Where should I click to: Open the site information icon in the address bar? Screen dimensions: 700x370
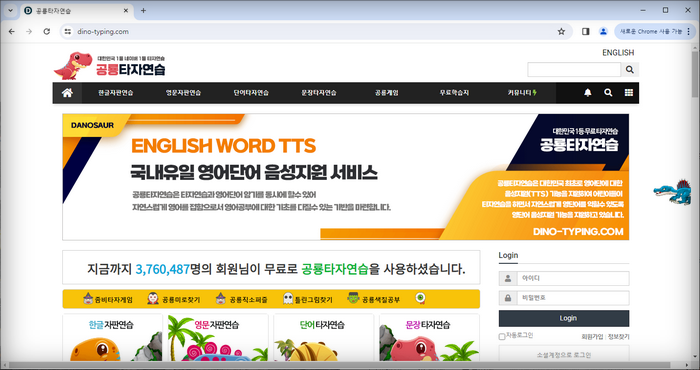(68, 32)
